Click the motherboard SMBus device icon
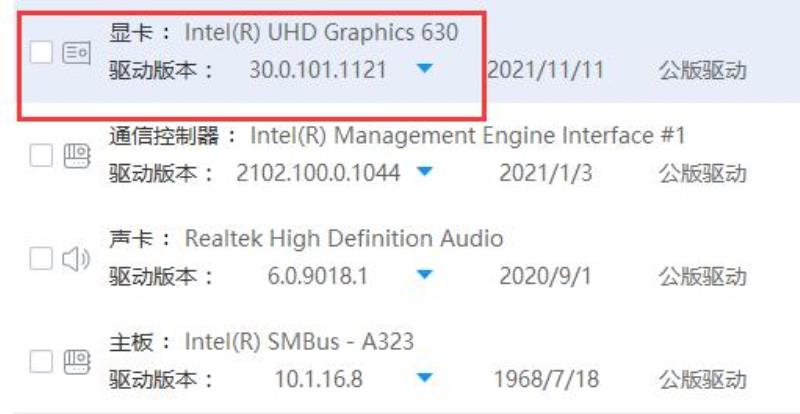The width and height of the screenshot is (800, 414). pos(77,362)
